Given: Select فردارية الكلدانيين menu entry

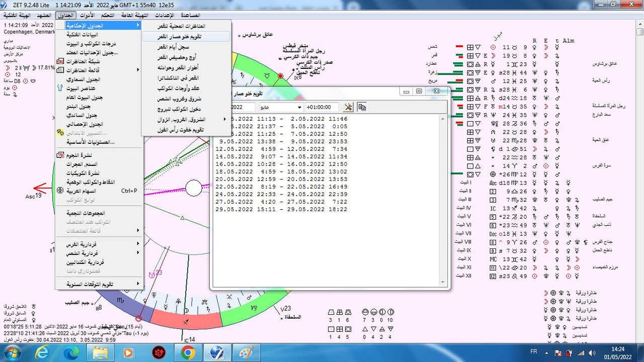Looking at the screenshot, I should click(x=99, y=262).
